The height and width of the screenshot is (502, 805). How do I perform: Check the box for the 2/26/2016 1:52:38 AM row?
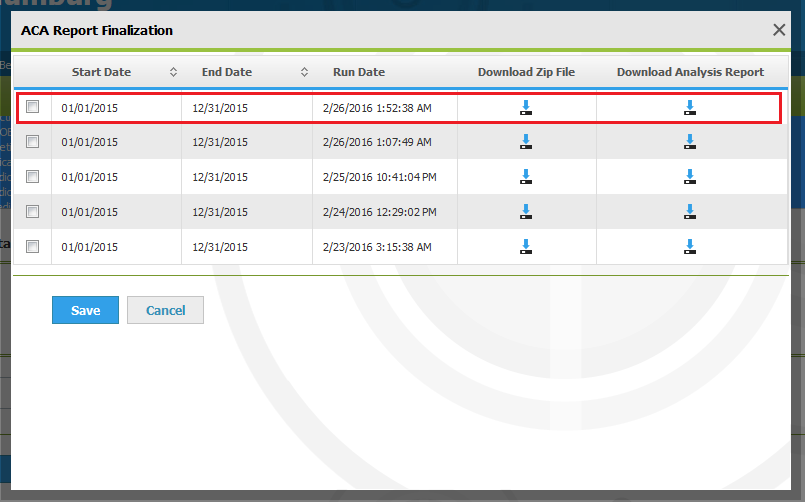[33, 107]
